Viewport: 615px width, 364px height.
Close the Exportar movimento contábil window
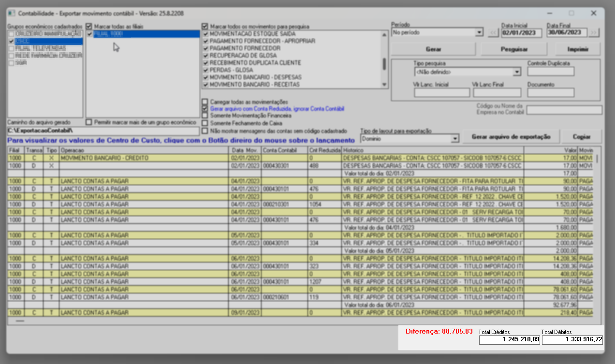tap(593, 14)
